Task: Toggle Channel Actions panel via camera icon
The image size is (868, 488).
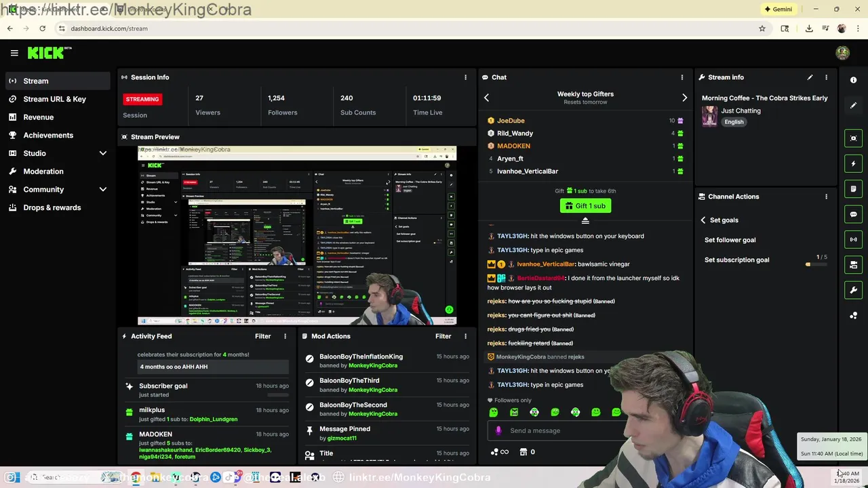Action: (854, 265)
